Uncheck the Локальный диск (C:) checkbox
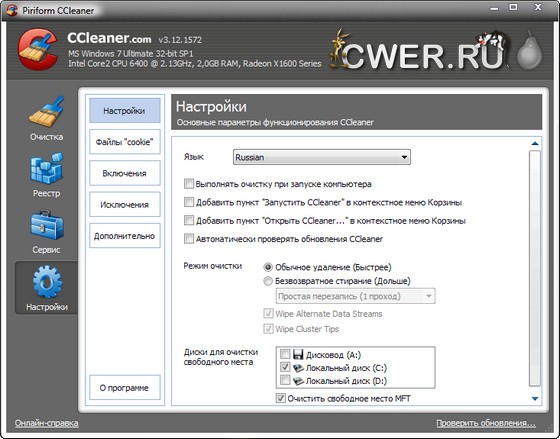The image size is (560, 439). pos(285,367)
